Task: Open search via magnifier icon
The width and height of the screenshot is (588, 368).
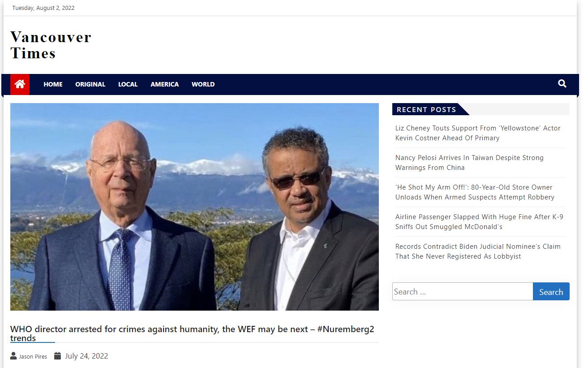Action: coord(562,84)
